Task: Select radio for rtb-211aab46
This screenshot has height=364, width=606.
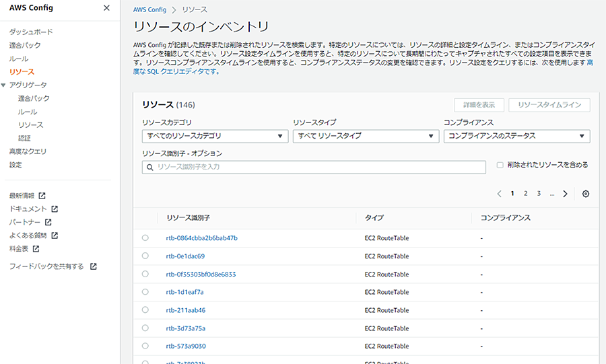Action: pos(145,310)
